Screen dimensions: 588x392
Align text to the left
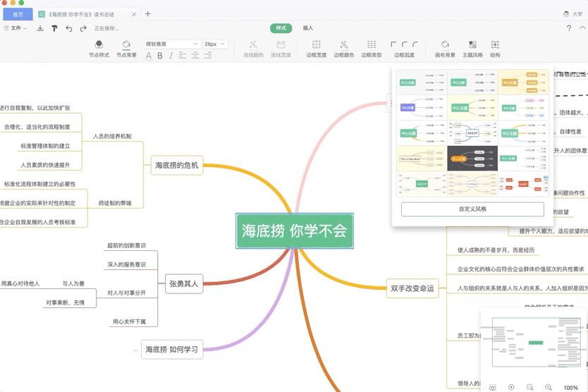click(x=183, y=56)
